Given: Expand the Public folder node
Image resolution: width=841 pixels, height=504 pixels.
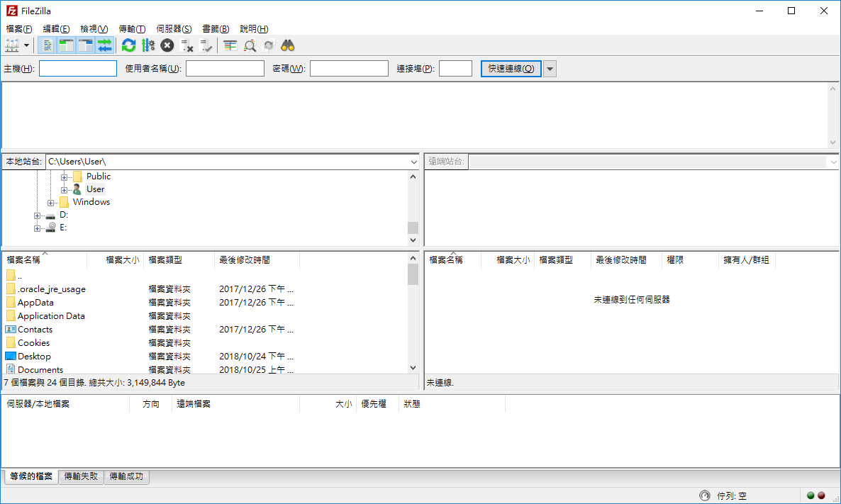Looking at the screenshot, I should [x=64, y=177].
